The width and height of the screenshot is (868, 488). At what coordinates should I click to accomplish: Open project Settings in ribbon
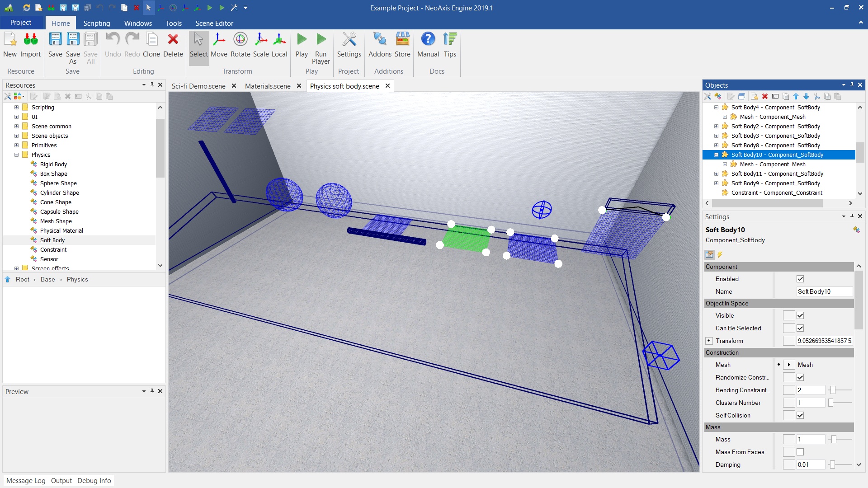(349, 45)
